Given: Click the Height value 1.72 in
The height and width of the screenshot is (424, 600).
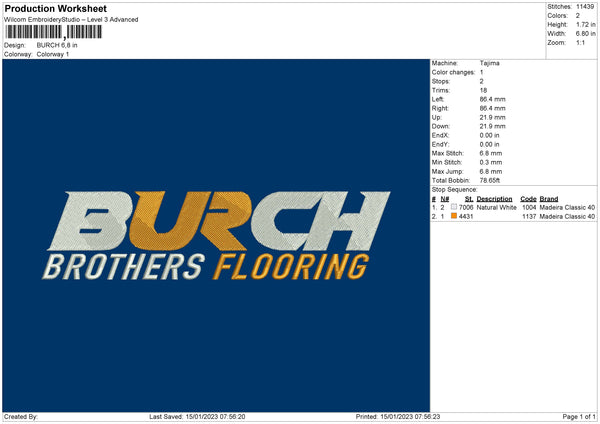Looking at the screenshot, I should [585, 24].
